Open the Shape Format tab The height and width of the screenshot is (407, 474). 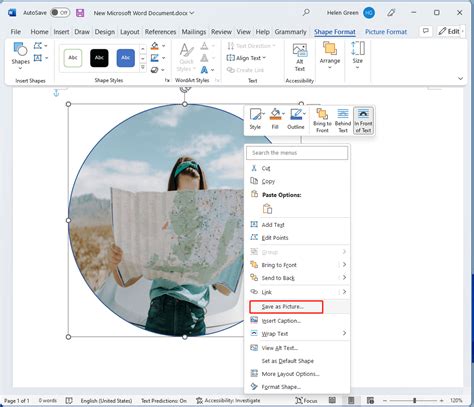click(x=335, y=32)
